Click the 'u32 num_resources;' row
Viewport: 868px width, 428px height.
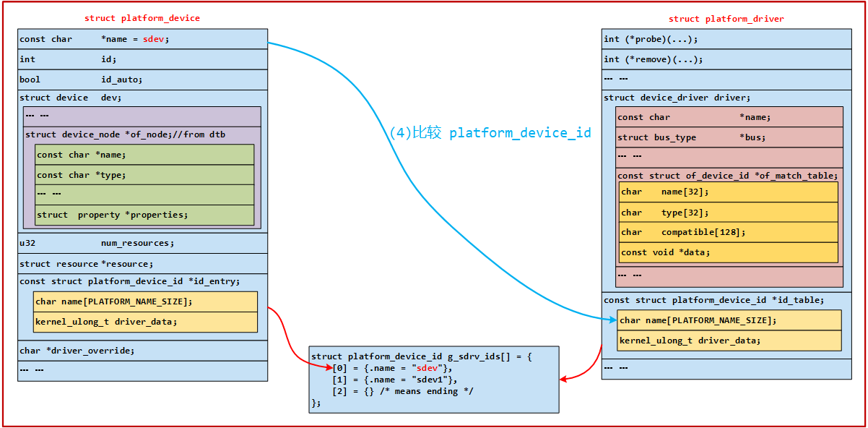pos(142,243)
